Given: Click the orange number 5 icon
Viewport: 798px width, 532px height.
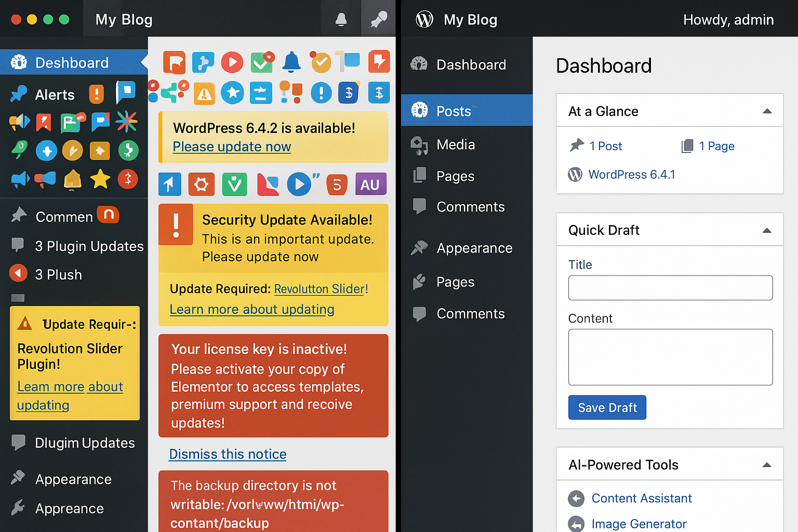Looking at the screenshot, I should coord(337,185).
